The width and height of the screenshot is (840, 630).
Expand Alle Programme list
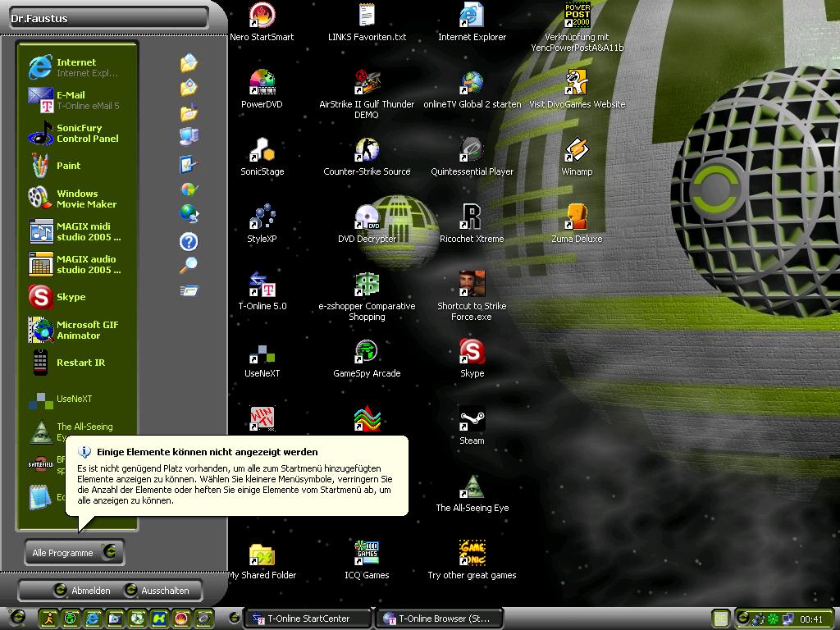coord(74,553)
